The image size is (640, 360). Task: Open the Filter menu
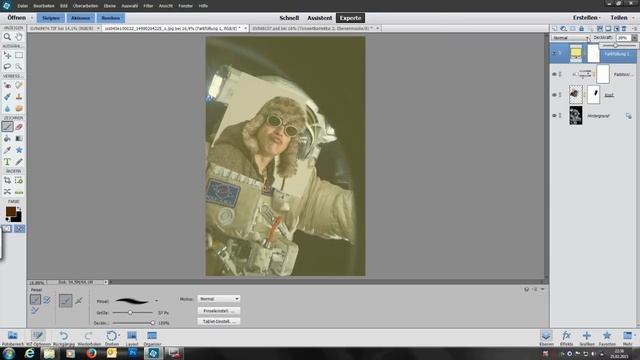[x=148, y=6]
